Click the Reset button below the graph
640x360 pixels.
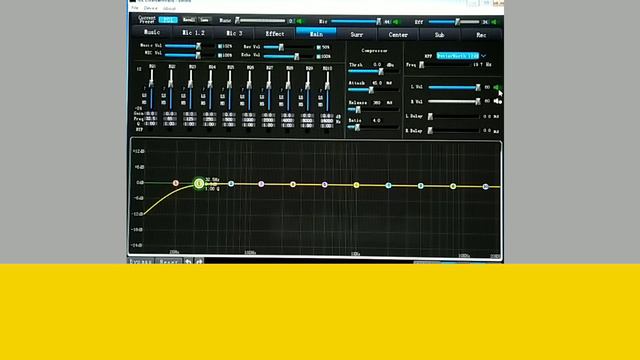pyautogui.click(x=169, y=262)
